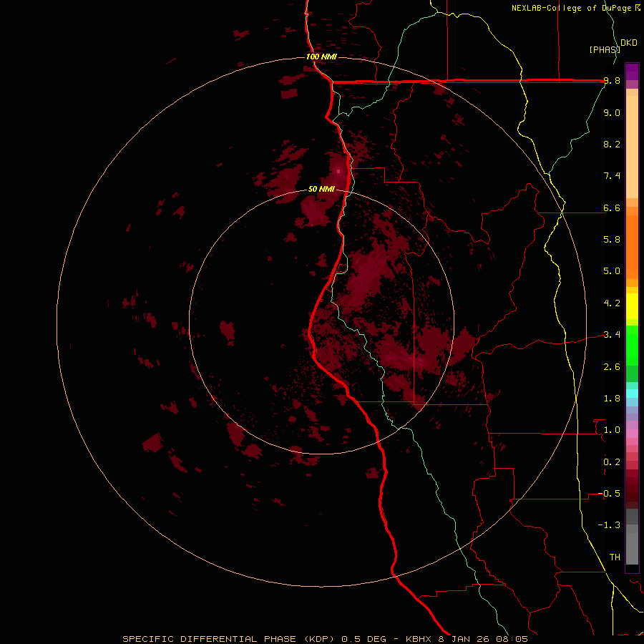
Task: Select the 6.6 legend value
Action: coord(612,208)
